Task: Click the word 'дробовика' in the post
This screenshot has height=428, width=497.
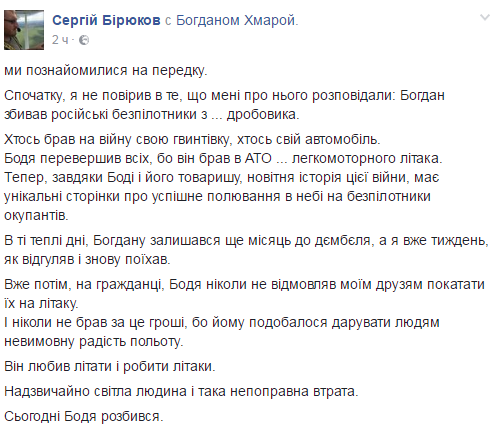Action: coord(263,114)
